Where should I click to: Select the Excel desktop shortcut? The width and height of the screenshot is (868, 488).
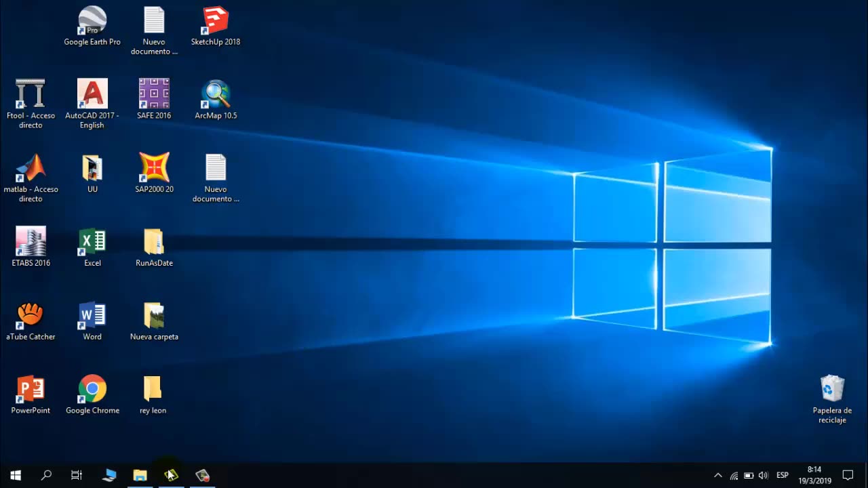(92, 247)
